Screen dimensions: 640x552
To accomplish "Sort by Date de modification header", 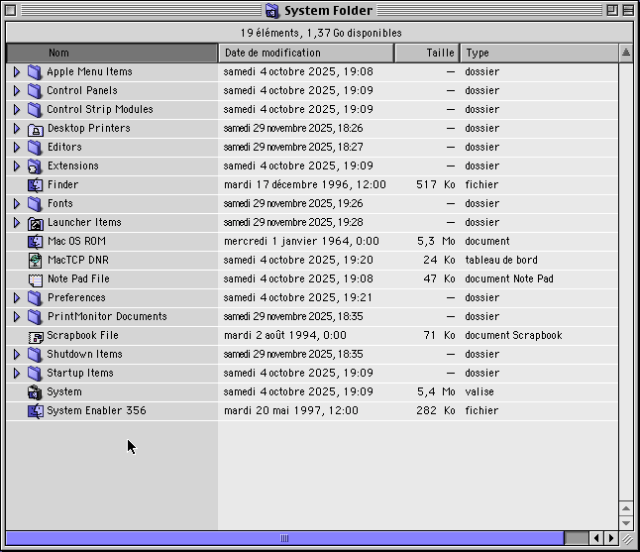I will 306,52.
